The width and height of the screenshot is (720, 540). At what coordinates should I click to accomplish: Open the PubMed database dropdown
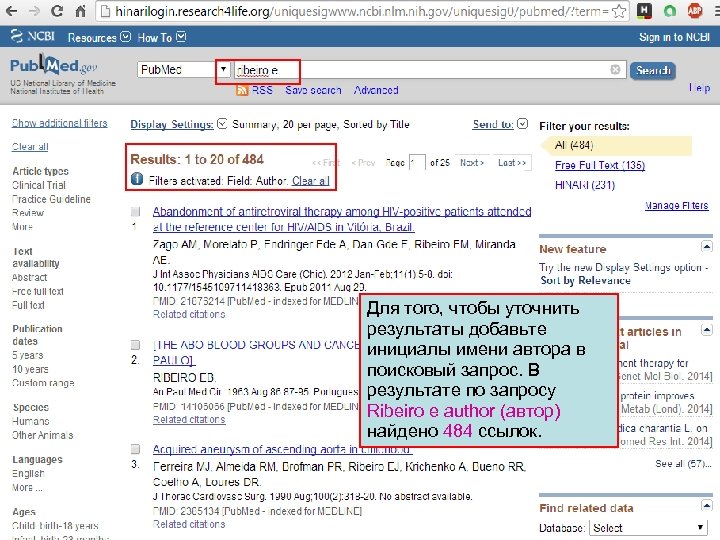183,70
